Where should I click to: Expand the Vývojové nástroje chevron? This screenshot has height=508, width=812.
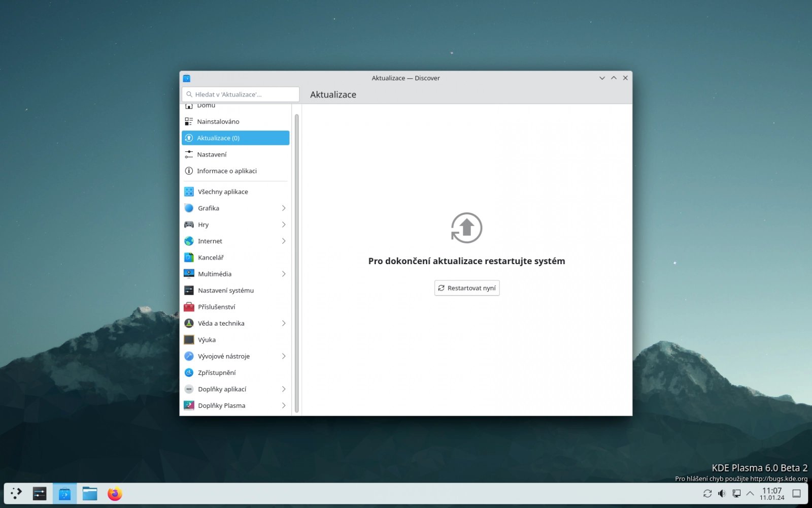pos(284,356)
